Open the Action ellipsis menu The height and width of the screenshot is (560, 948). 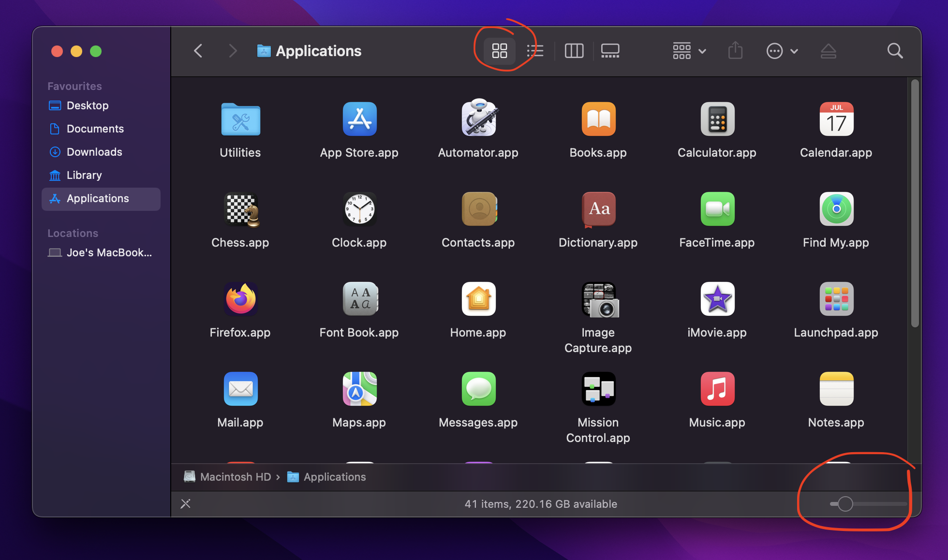[781, 51]
